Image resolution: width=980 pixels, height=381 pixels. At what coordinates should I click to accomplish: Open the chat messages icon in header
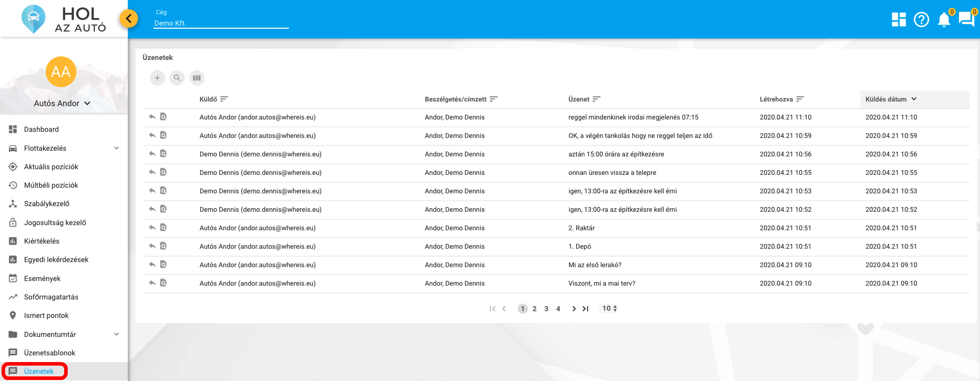point(966,20)
